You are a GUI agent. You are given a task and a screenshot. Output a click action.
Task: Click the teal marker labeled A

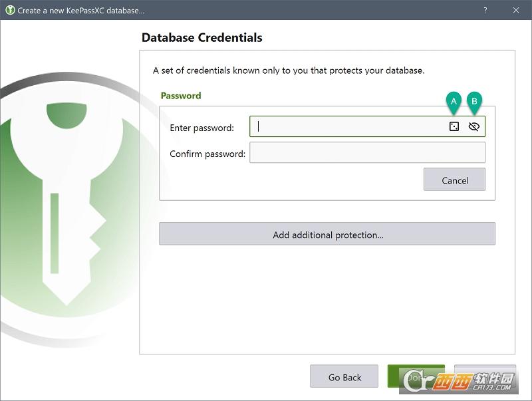click(454, 102)
